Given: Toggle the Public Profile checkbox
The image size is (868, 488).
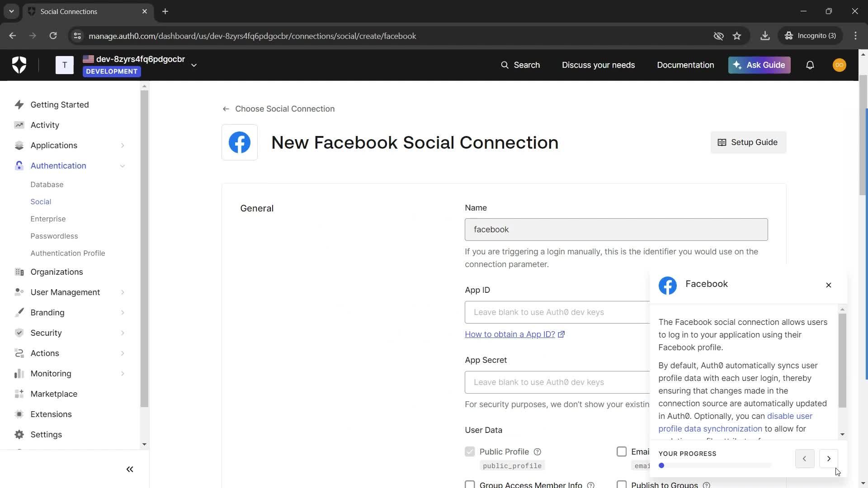Looking at the screenshot, I should click(470, 452).
